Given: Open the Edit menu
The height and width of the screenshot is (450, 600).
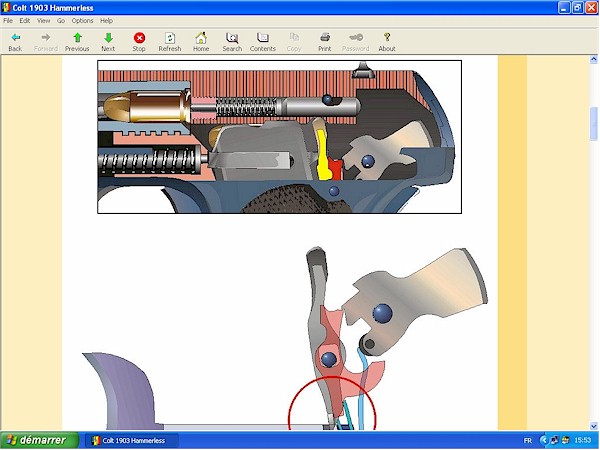Looking at the screenshot, I should pyautogui.click(x=25, y=21).
